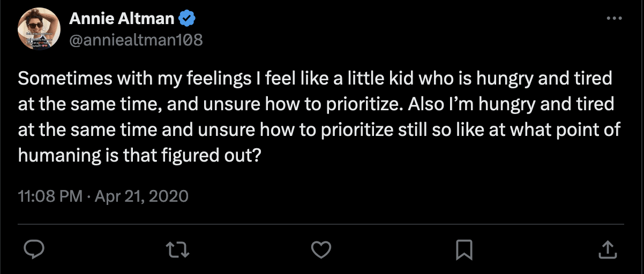Open the @anniealtman108 handle link
Viewport: 644px width, 274px height.
[136, 40]
